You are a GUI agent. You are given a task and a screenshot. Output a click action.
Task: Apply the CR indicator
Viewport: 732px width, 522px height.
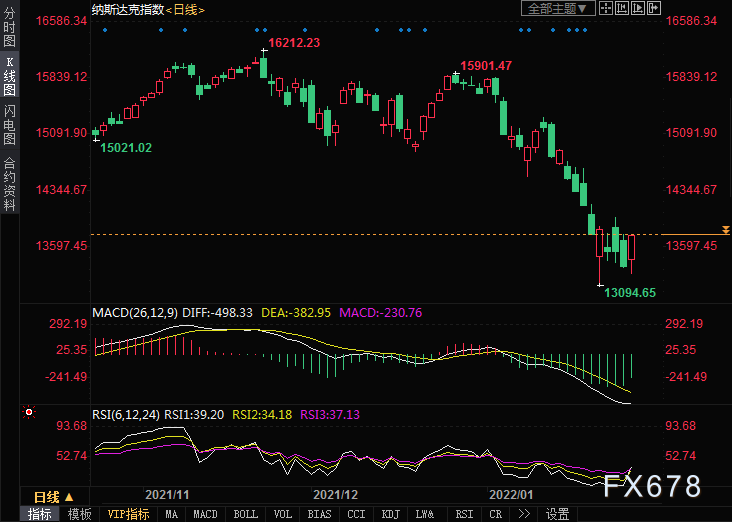496,514
